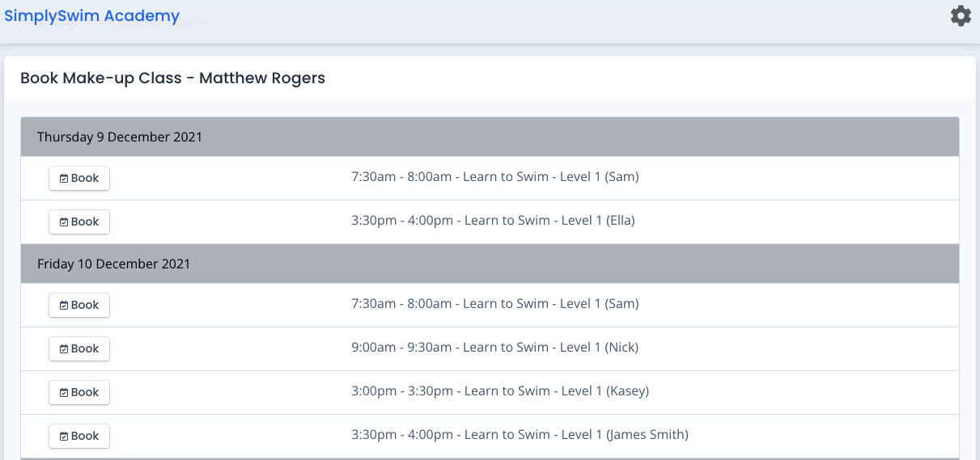Click Friday's 7:30am - 8:00am time text

(401, 303)
